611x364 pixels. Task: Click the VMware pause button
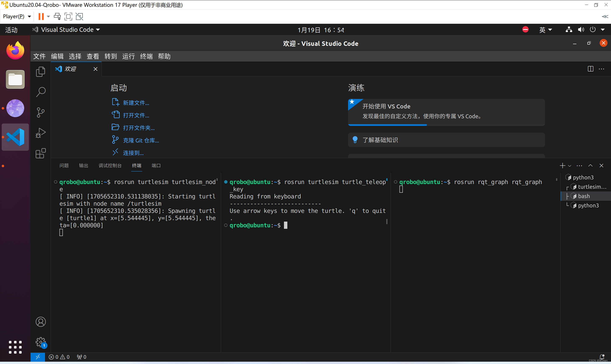pos(41,16)
